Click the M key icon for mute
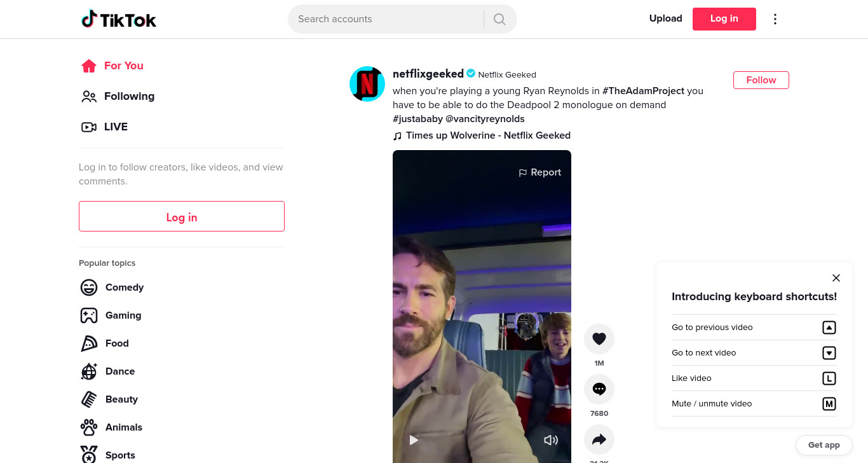This screenshot has height=463, width=868. (829, 404)
